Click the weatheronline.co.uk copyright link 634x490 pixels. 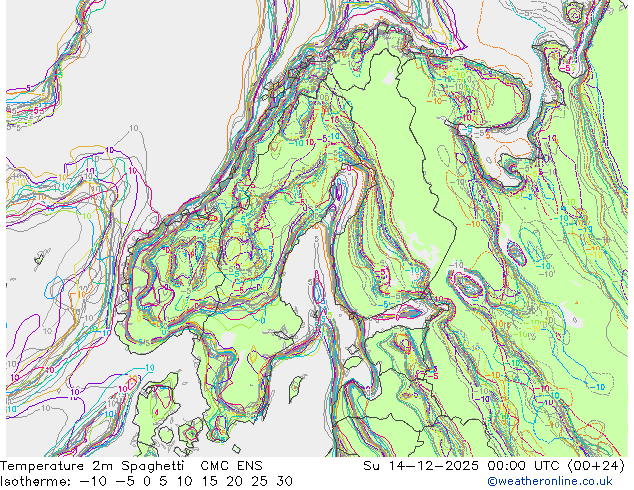550,481
